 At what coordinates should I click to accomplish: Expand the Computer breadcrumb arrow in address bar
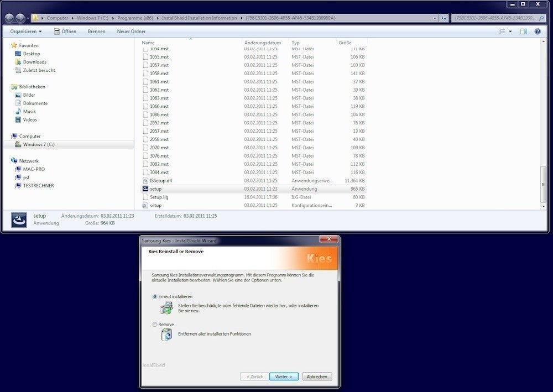pyautogui.click(x=72, y=18)
